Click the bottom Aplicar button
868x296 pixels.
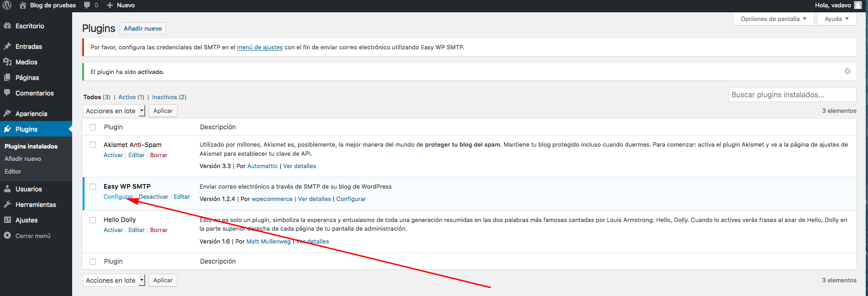point(163,280)
